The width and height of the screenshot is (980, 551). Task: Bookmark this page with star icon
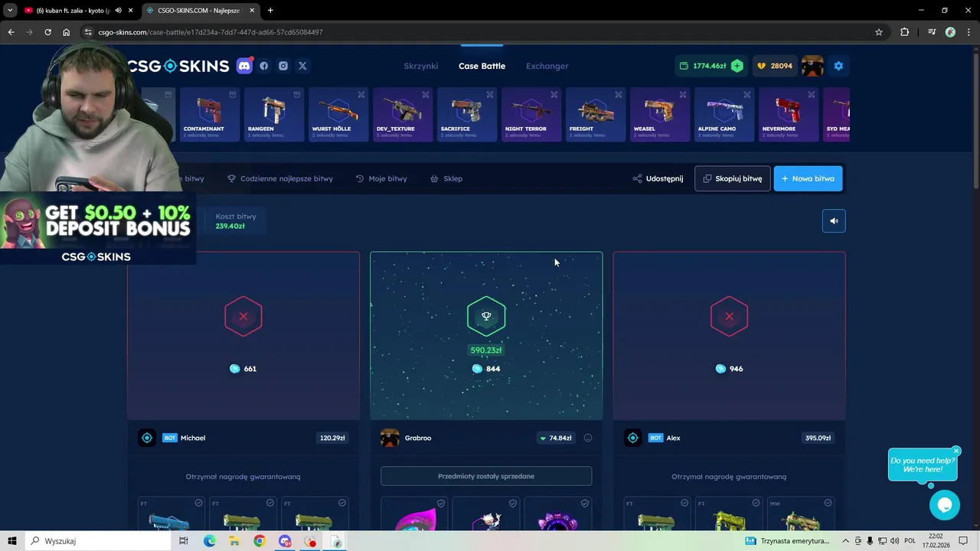(x=879, y=32)
